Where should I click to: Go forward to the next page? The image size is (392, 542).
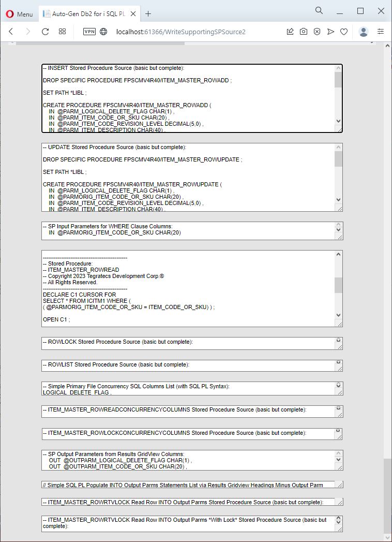coord(28,32)
